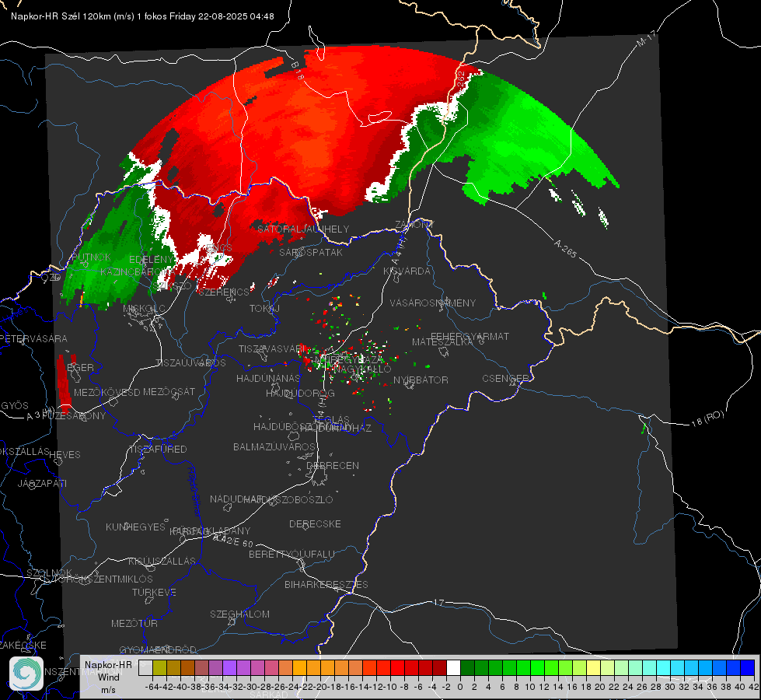Click the SÁTORALJAÚJHELY town label
The width and height of the screenshot is (761, 700).
pos(303,229)
